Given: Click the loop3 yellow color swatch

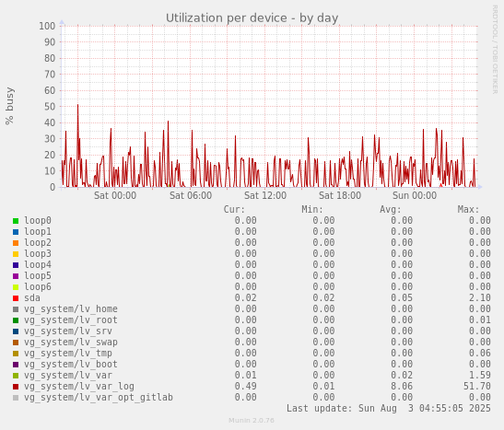Looking at the screenshot, I should [x=16, y=254].
